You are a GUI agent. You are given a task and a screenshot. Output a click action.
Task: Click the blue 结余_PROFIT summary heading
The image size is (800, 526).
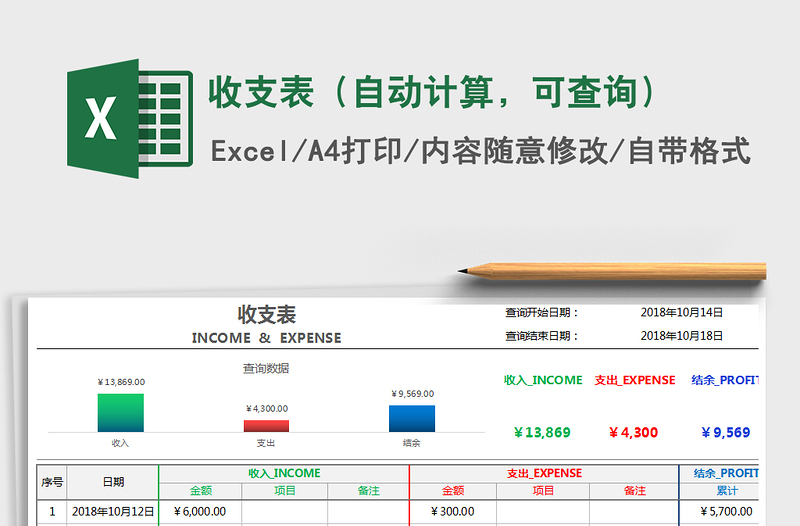click(x=725, y=380)
